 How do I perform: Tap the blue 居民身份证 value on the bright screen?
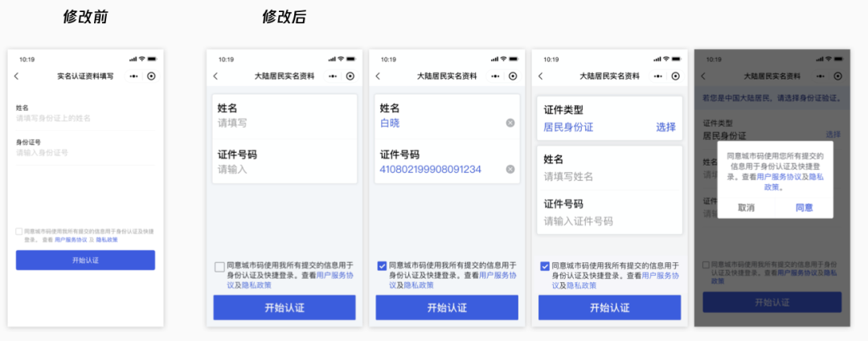[x=568, y=127]
